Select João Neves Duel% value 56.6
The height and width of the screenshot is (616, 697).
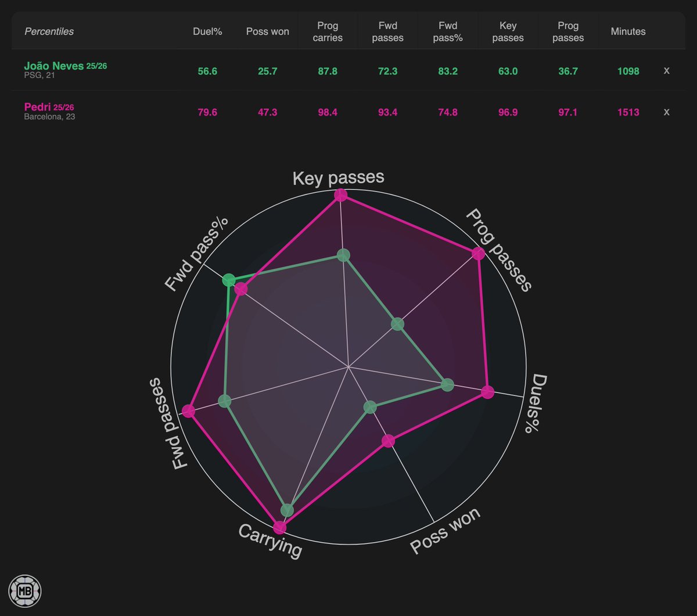coord(208,71)
